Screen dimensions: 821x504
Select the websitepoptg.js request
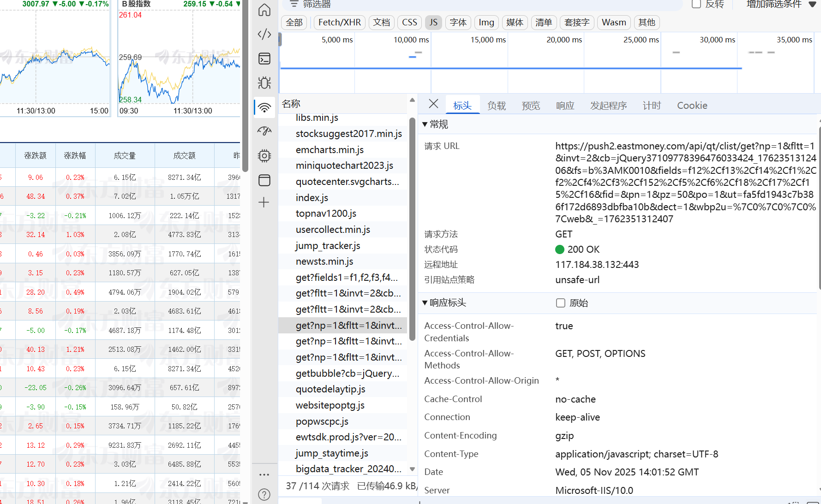[343, 405]
